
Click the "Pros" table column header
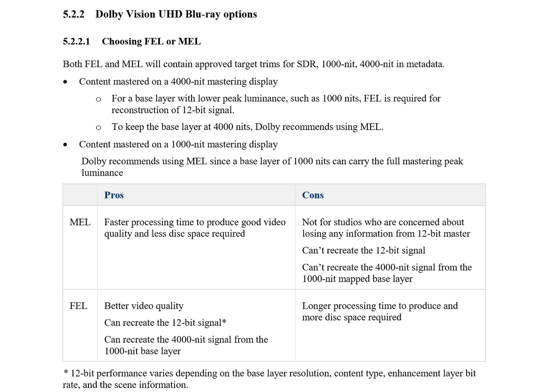114,195
